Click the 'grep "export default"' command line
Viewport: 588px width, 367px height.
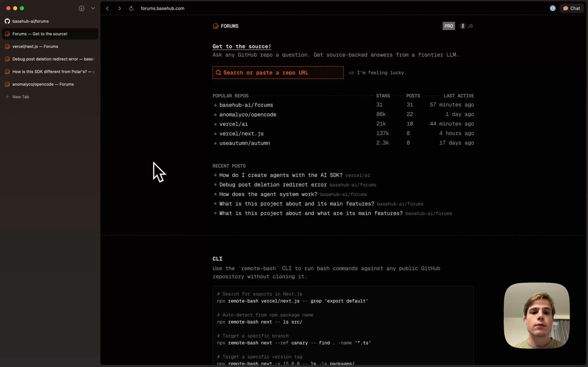(293, 301)
